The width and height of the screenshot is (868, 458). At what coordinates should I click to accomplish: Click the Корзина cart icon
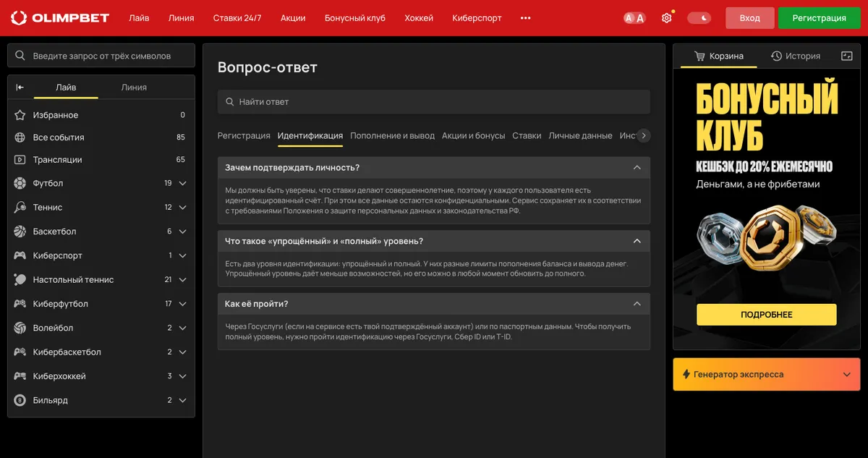click(x=699, y=56)
